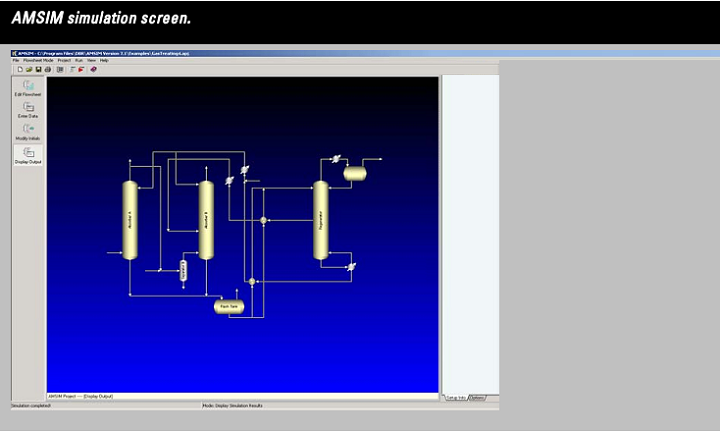Image resolution: width=720 pixels, height=432 pixels.
Task: Select the regenerator reflux drum
Action: click(355, 174)
